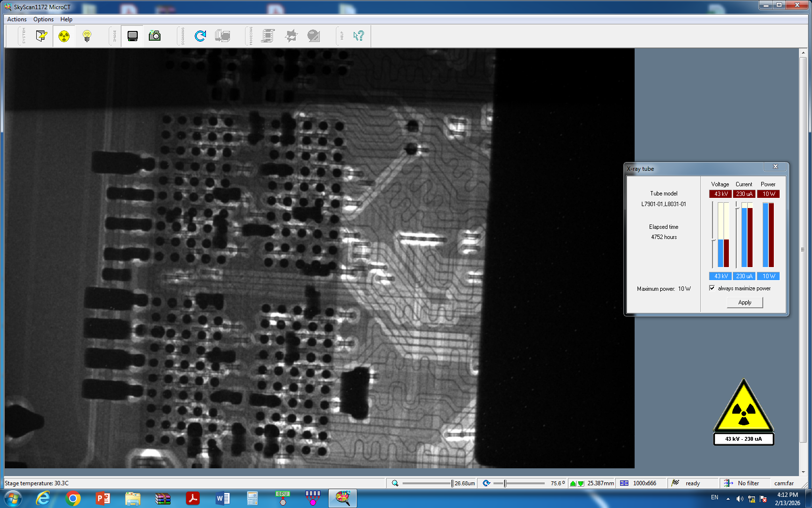Click the image size icon near 1000x666

tap(624, 483)
